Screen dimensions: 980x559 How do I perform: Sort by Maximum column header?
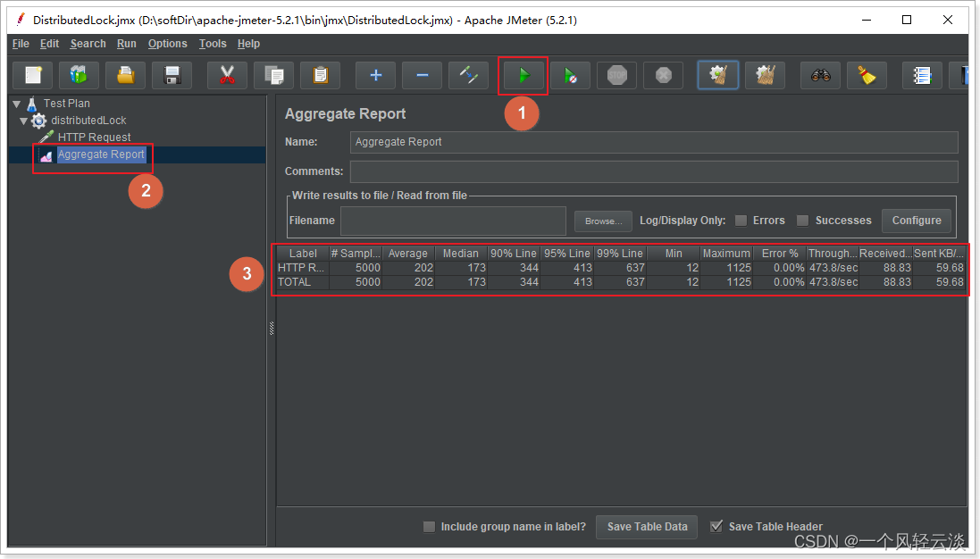point(726,253)
